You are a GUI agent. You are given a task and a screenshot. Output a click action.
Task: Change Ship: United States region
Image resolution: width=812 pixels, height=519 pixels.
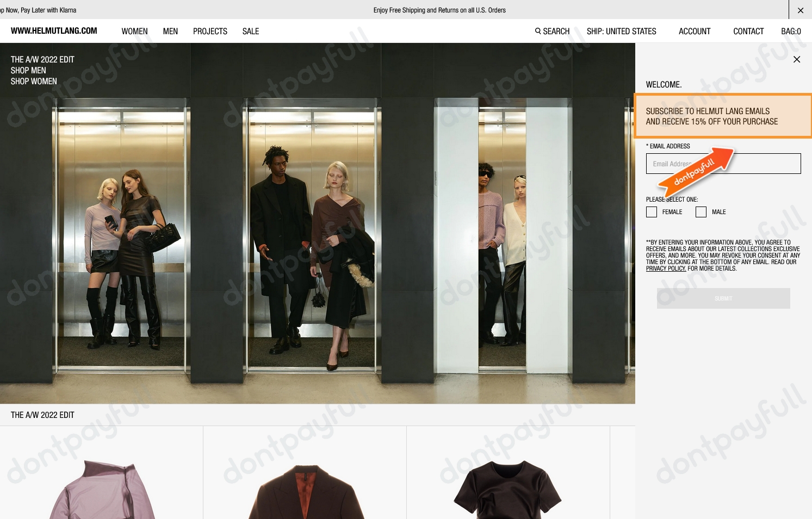coord(621,32)
